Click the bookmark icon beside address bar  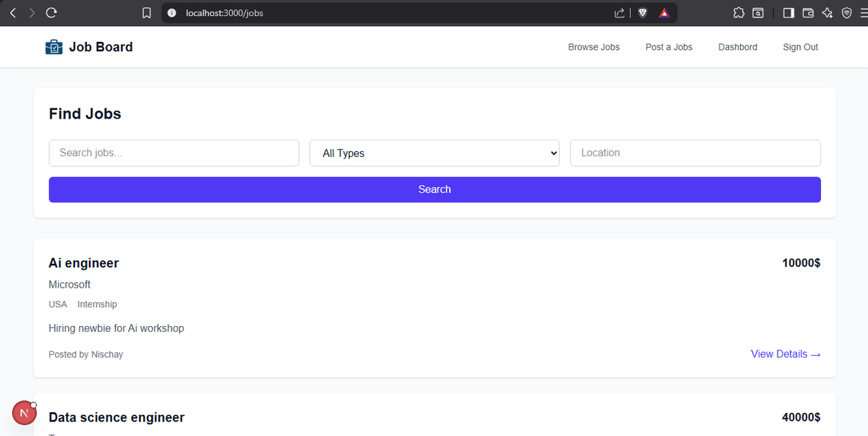click(x=147, y=12)
